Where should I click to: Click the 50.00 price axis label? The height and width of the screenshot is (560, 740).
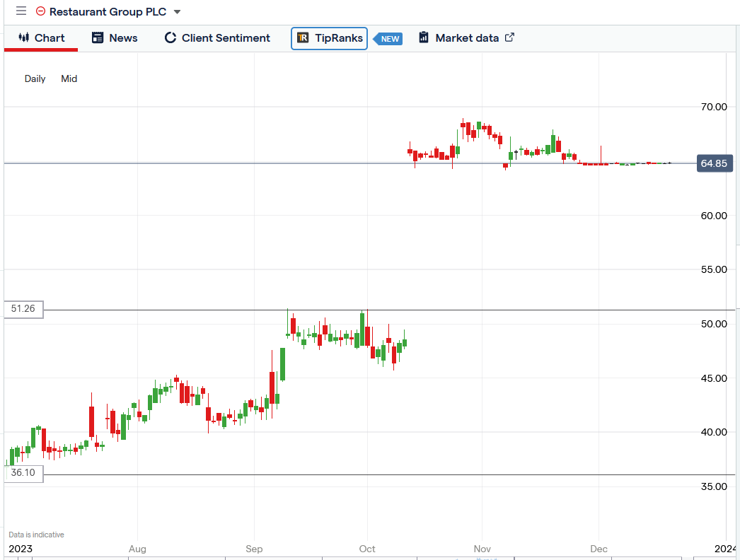click(714, 324)
